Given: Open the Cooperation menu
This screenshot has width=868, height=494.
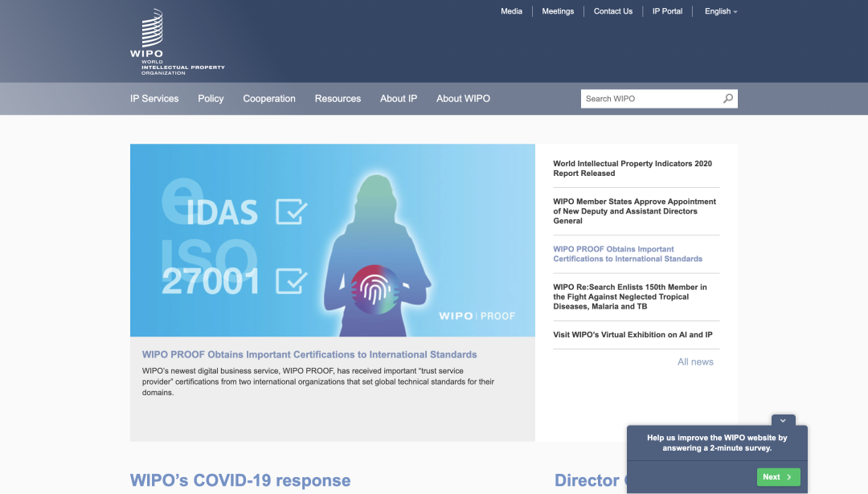Looking at the screenshot, I should (269, 99).
